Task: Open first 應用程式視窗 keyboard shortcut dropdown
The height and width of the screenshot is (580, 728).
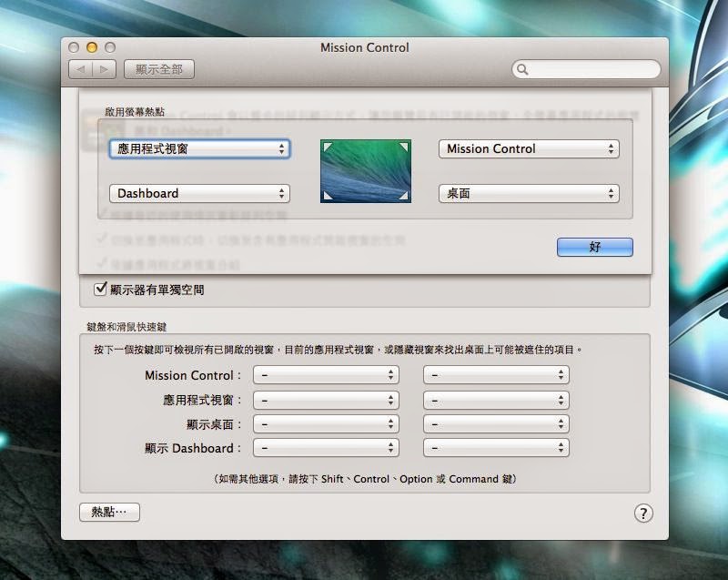Action: pos(326,400)
